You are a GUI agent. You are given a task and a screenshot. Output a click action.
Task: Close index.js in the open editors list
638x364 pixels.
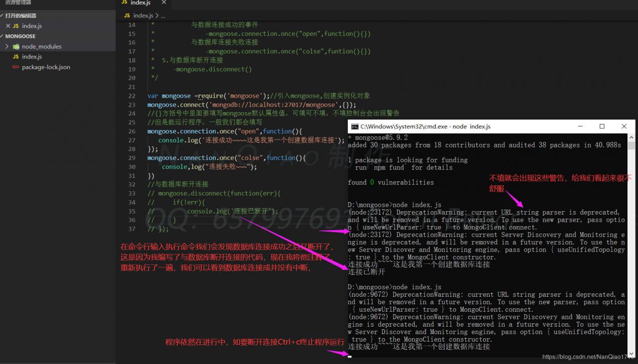7,26
